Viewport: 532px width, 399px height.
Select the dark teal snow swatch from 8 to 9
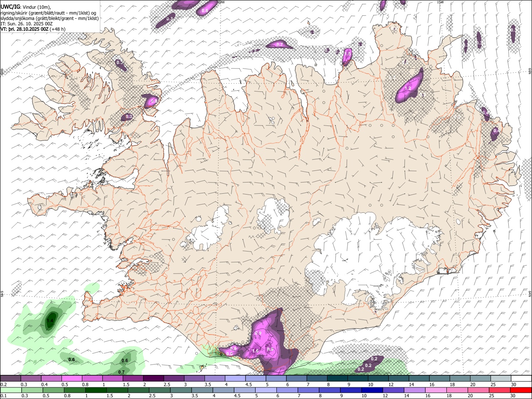click(x=337, y=378)
